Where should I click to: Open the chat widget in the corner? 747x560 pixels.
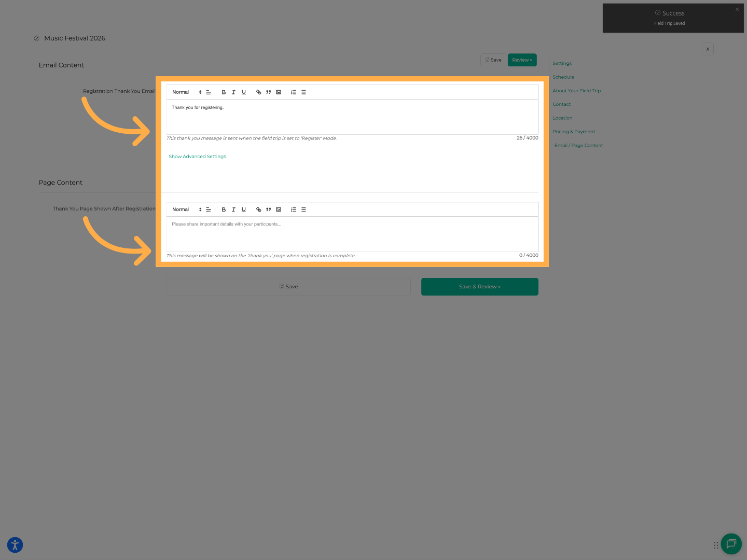731,544
